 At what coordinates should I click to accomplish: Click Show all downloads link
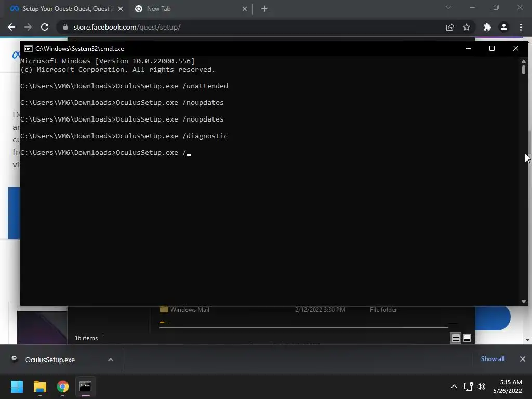[x=493, y=359]
